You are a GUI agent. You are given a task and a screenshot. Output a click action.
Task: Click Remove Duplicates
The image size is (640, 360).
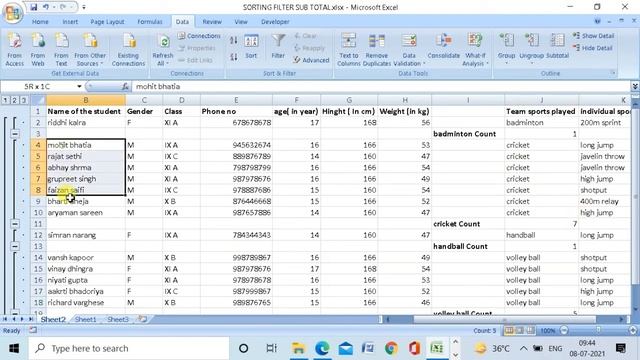coord(377,50)
